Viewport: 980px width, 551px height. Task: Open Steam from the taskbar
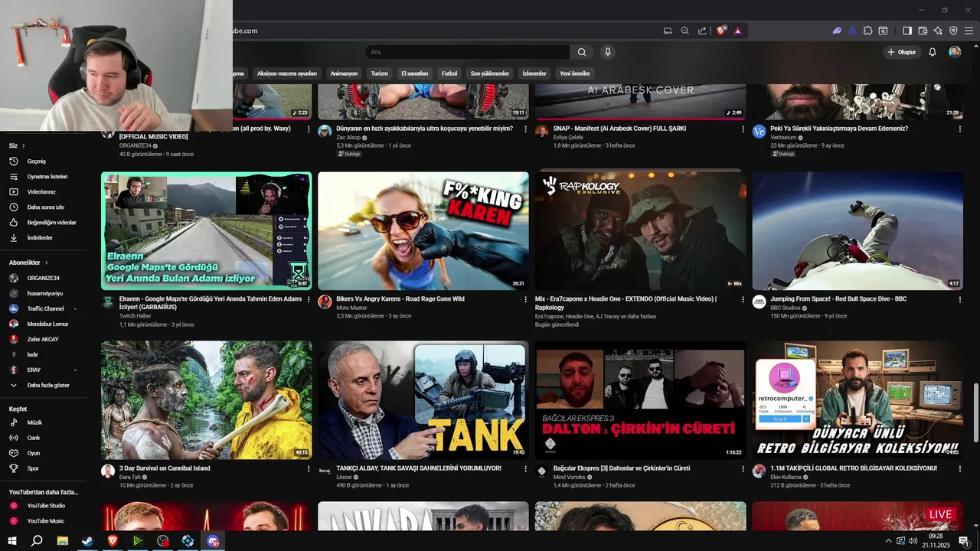[x=87, y=540]
